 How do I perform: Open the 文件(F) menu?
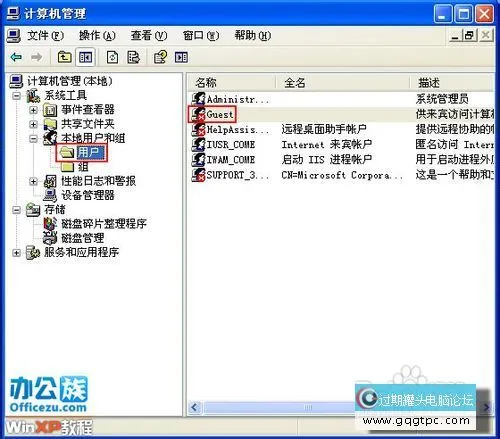[45, 35]
